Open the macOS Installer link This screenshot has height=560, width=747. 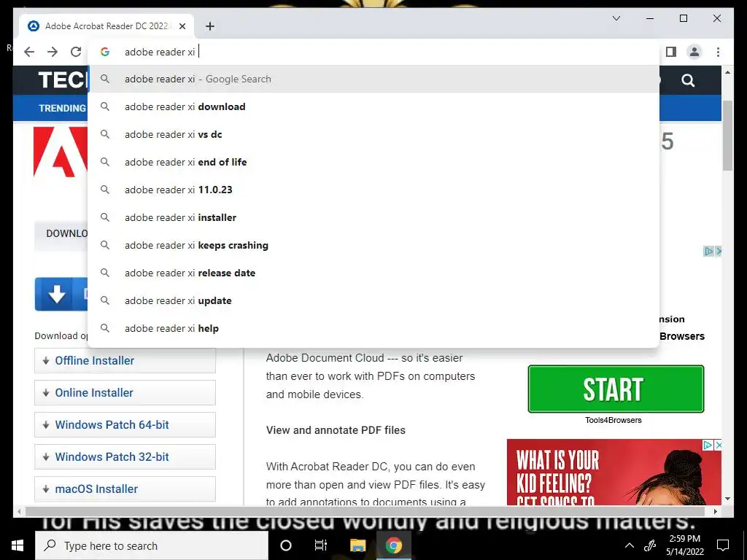point(125,489)
